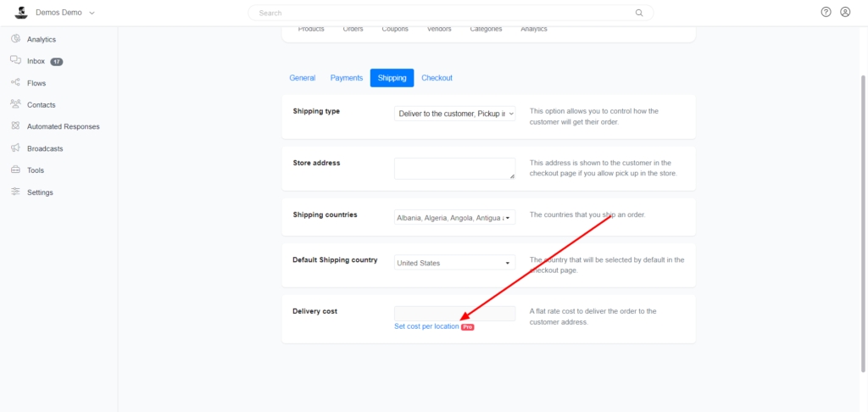Click the search magnifier icon
Viewport: 868px width, 412px height.
[x=639, y=14]
